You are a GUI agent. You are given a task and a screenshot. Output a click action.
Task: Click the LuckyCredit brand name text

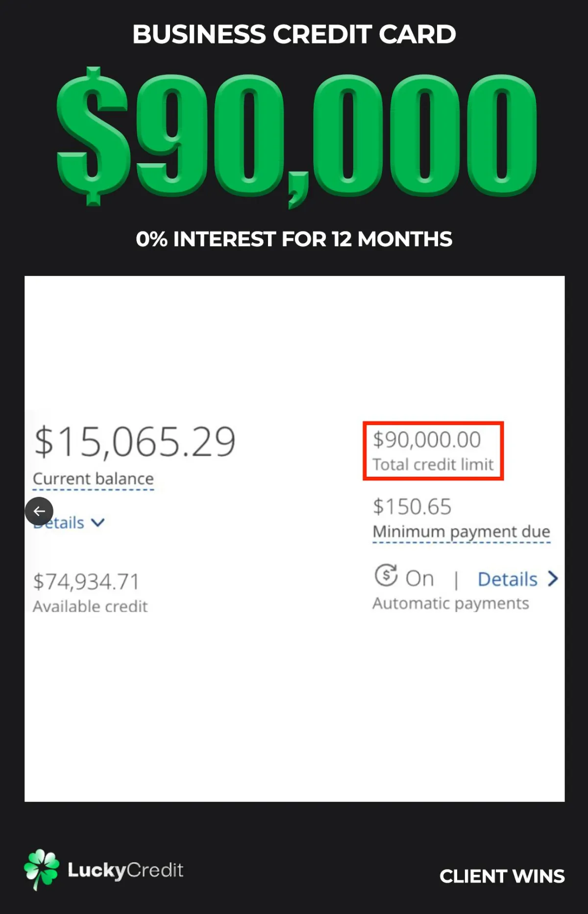[x=125, y=870]
